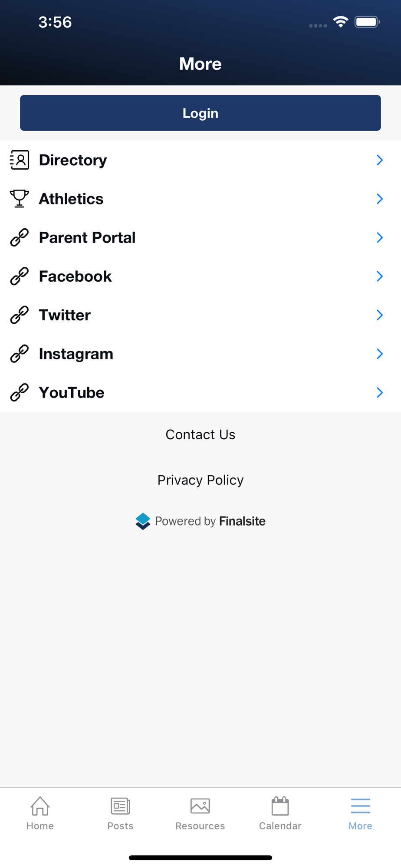Tap the Finalsite logo icon
The height and width of the screenshot is (868, 401).
[x=143, y=521]
